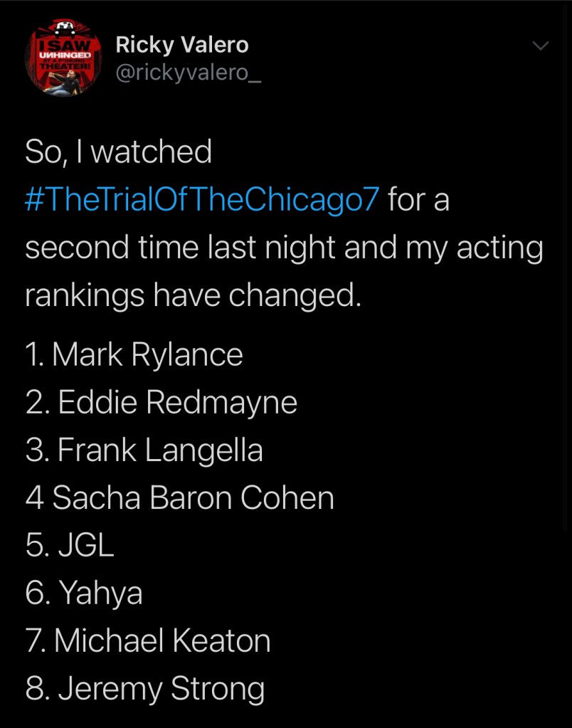Select the "5. JGL" entry
Viewport: 572px width, 728px height.
(70, 545)
